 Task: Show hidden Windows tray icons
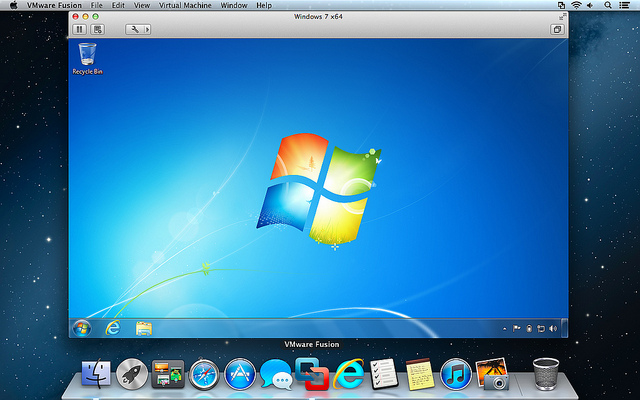[503, 328]
